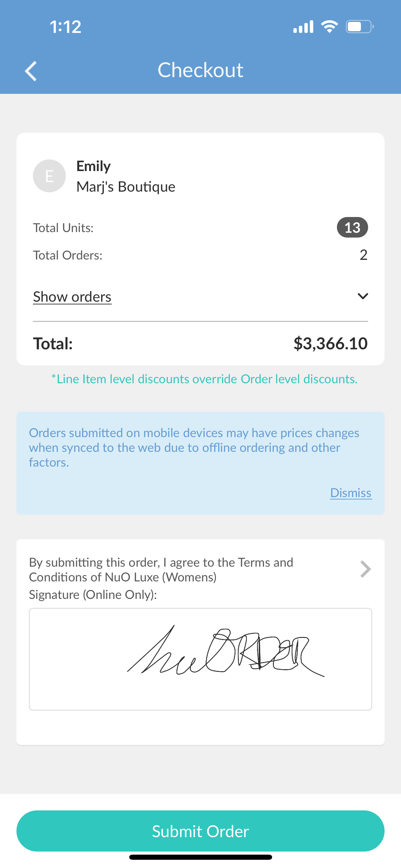Click the Checkout page title
Screen dimensions: 401x868
200,70
